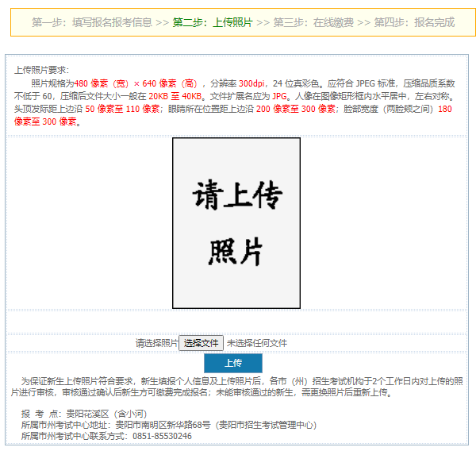Click the phone number 0851-85530246

pos(162,436)
